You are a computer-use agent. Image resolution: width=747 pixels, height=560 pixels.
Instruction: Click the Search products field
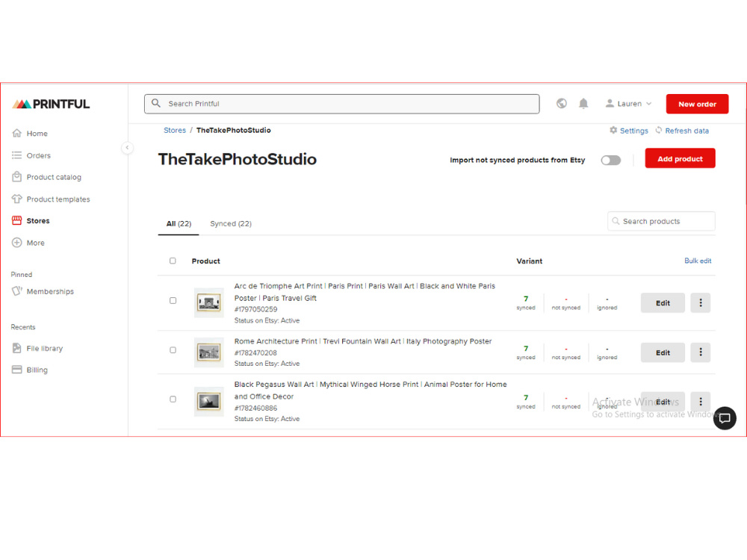661,221
